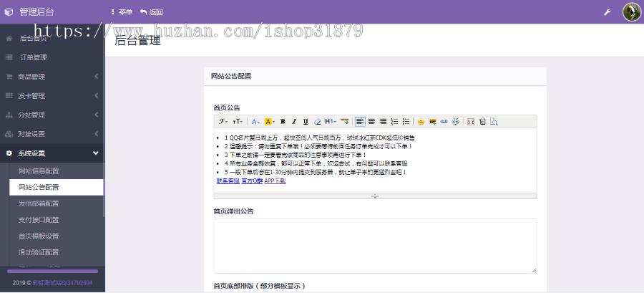Click the editor bottom resize bar
Image resolution: width=644 pixels, height=293 pixels.
pyautogui.click(x=375, y=196)
